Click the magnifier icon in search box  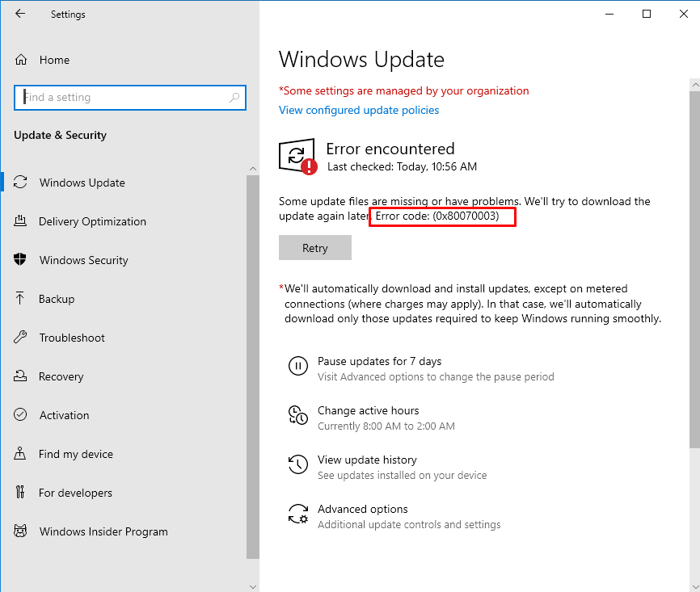click(x=234, y=97)
